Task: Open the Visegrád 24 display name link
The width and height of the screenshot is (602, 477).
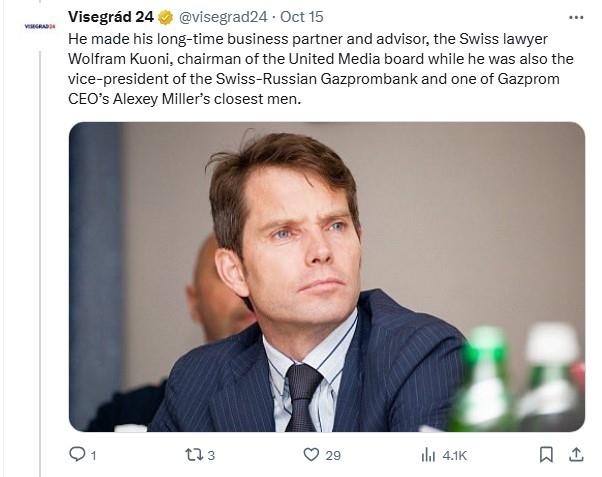Action: click(111, 17)
